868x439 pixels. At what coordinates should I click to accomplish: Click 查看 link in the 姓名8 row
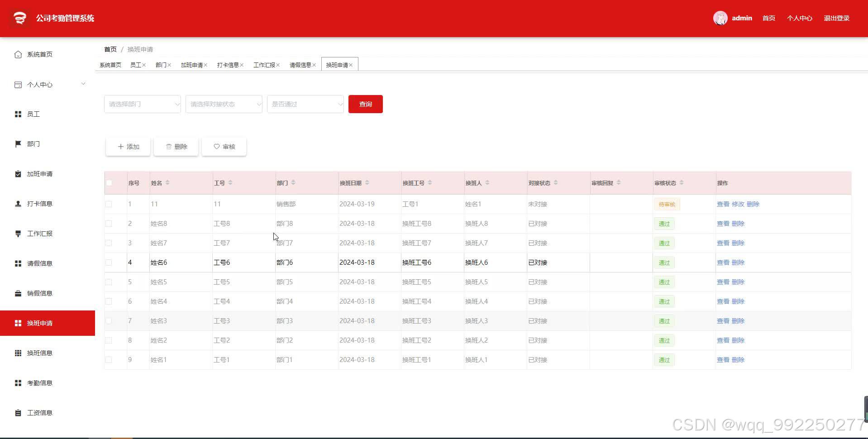pyautogui.click(x=723, y=224)
